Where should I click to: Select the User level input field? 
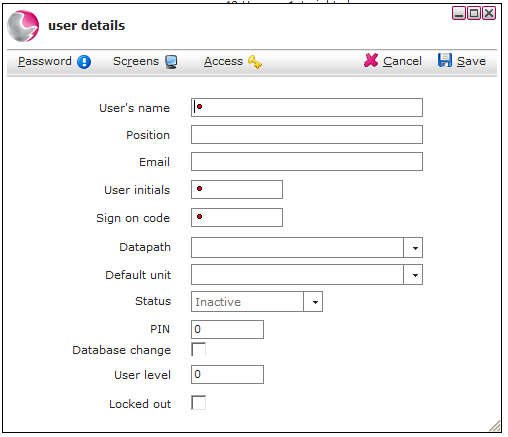227,374
